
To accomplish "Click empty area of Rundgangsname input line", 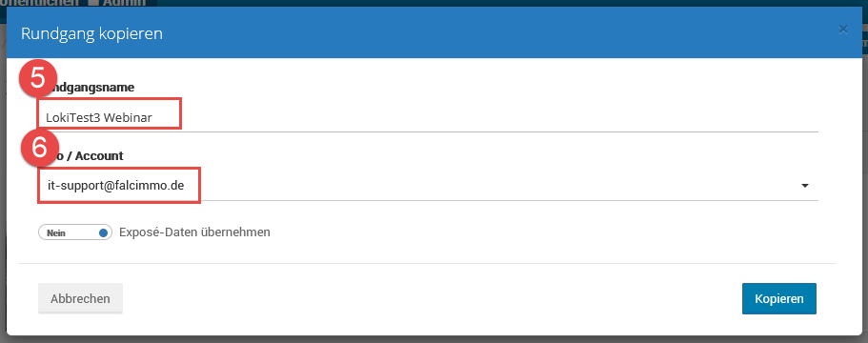I will tap(498, 117).
